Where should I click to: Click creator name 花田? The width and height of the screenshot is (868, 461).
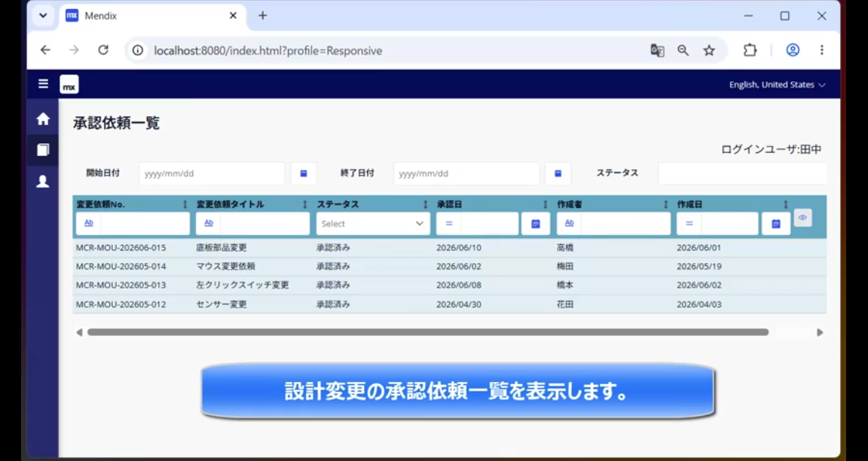click(565, 304)
